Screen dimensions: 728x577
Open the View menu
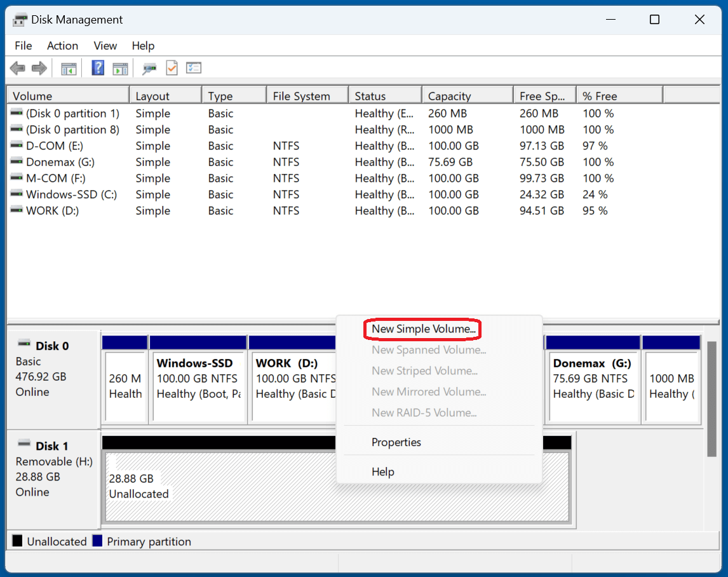(x=104, y=45)
